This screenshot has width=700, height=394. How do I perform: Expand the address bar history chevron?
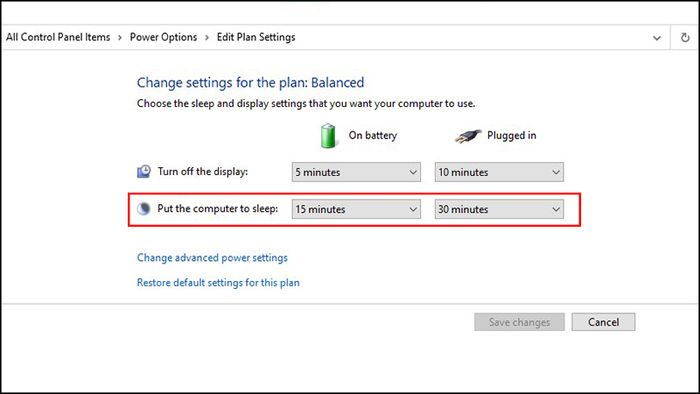tap(657, 38)
